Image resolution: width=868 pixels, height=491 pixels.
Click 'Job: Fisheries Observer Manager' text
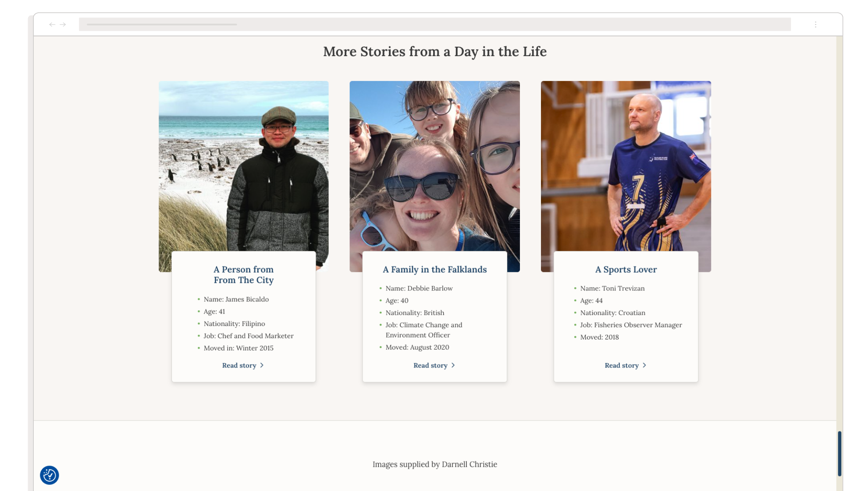coord(631,325)
